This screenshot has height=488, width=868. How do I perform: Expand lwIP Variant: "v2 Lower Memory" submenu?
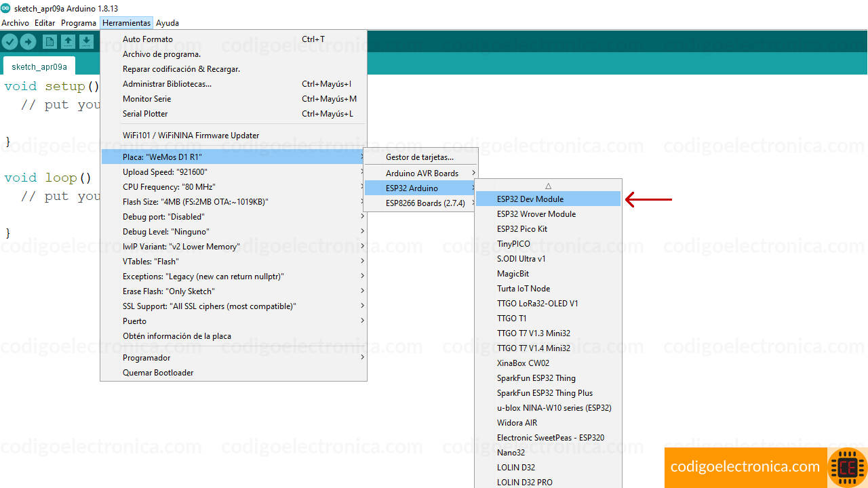coord(233,247)
